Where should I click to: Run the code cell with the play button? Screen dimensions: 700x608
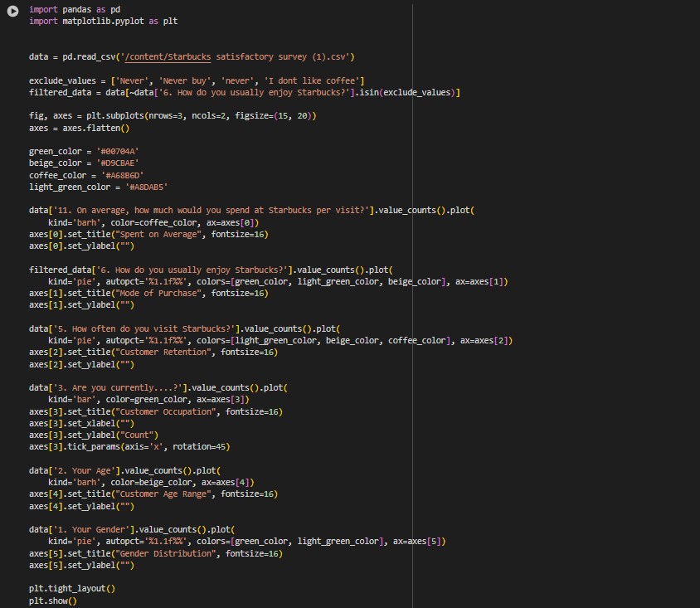pyautogui.click(x=13, y=11)
